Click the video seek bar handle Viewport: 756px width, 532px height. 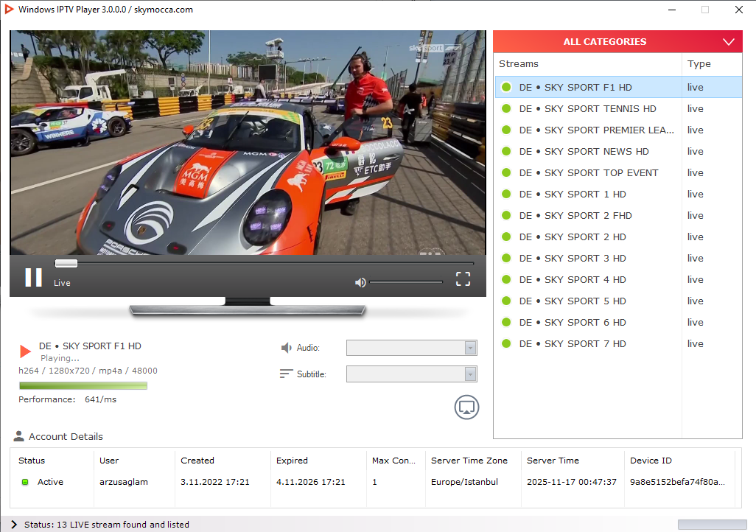(66, 263)
